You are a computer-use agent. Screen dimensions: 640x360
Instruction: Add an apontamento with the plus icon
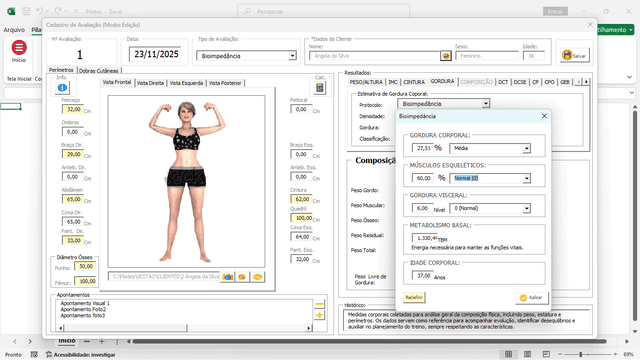tap(319, 315)
